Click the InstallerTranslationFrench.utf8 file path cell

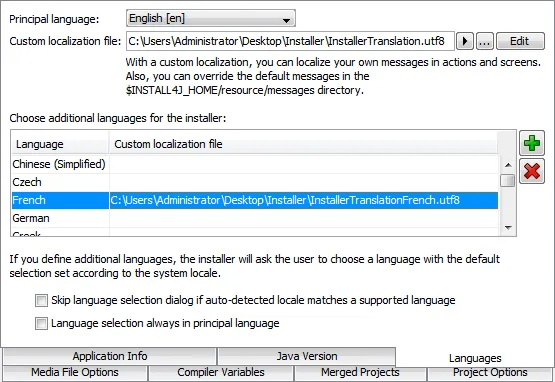(x=304, y=200)
